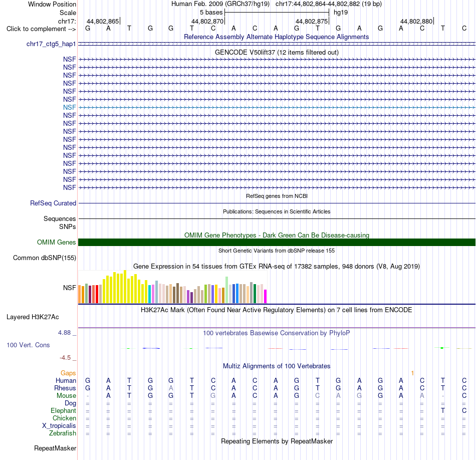Click the 44,802,875 position marker
Screen dimensions: 476x460
click(x=312, y=21)
